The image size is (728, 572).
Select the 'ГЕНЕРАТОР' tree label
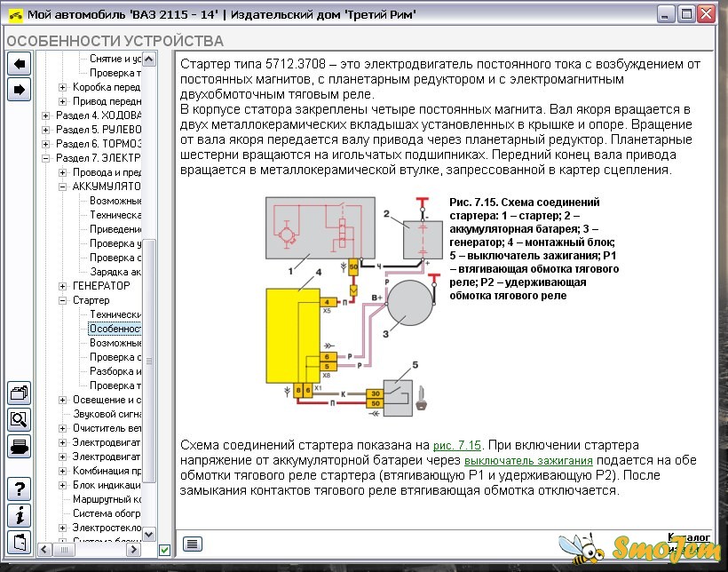point(101,286)
